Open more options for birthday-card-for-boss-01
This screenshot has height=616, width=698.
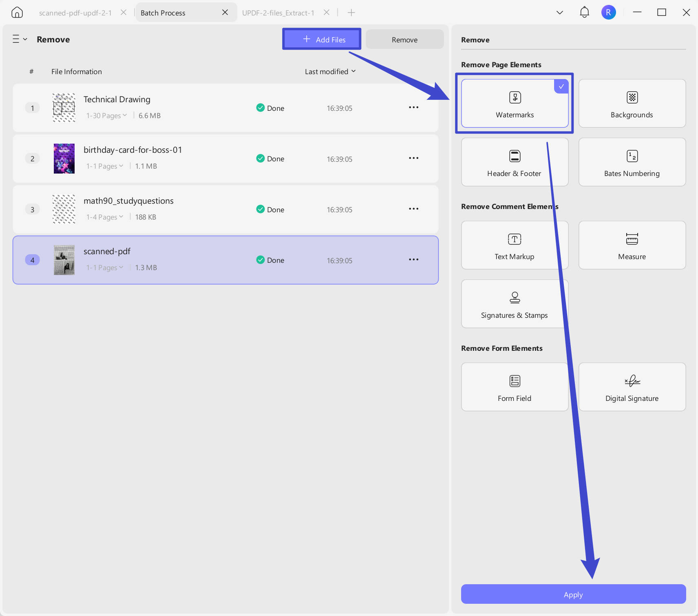tap(413, 158)
